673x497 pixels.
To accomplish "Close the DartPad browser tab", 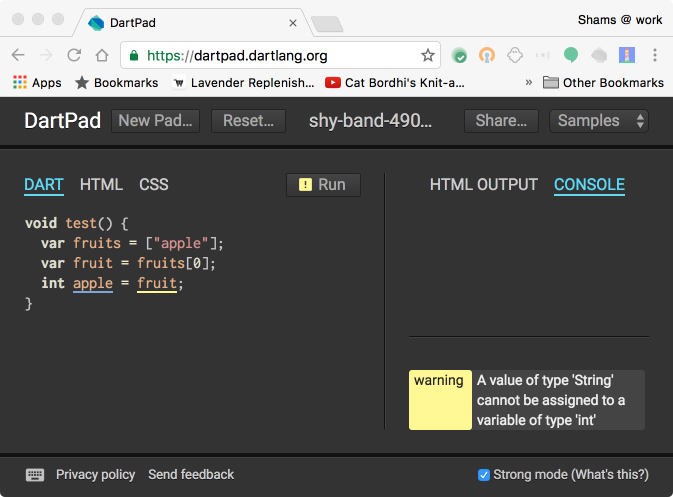I will tap(292, 22).
